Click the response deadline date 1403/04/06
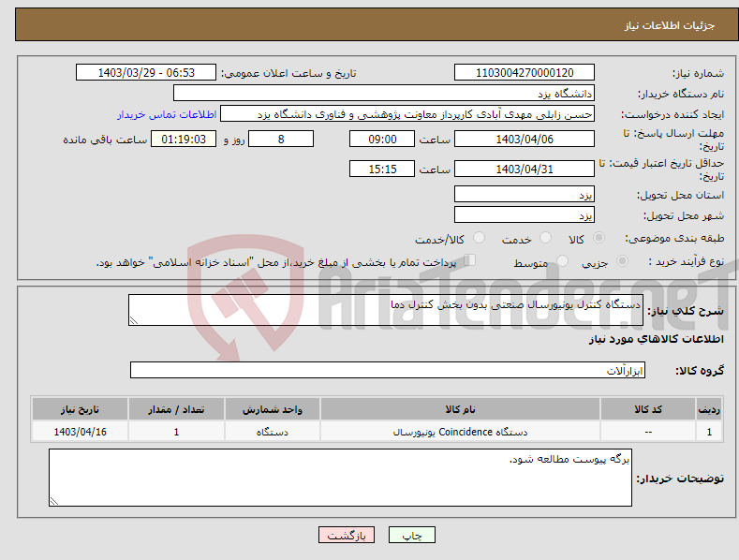The width and height of the screenshot is (739, 560). coord(525,139)
